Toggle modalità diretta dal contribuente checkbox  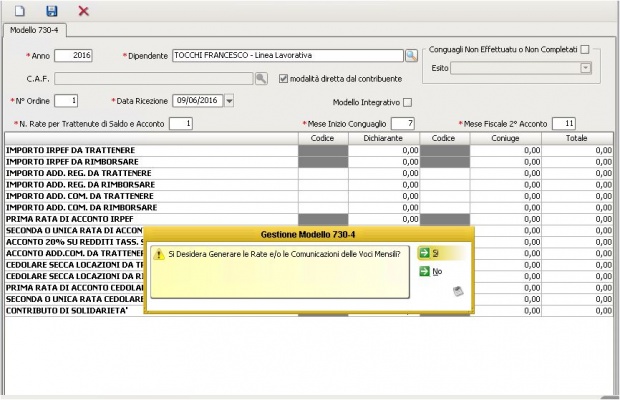284,78
